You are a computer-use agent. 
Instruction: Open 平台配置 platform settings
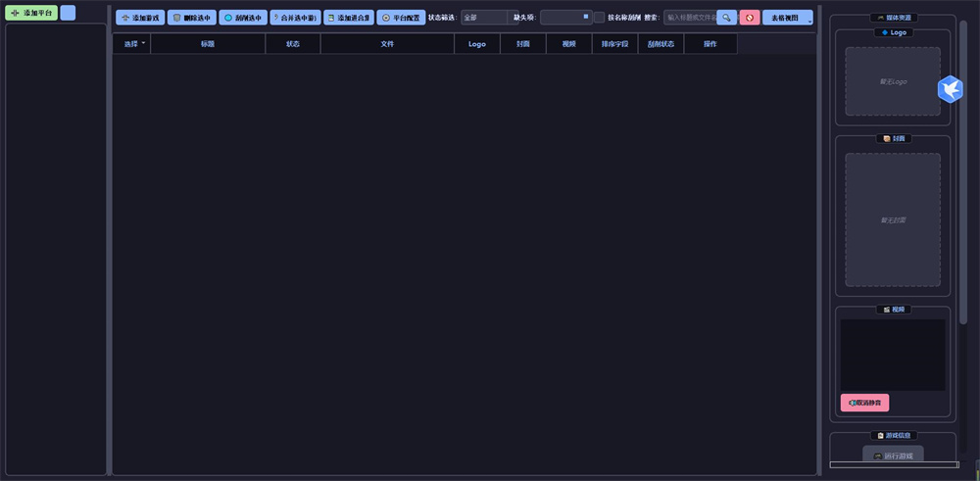coord(401,18)
